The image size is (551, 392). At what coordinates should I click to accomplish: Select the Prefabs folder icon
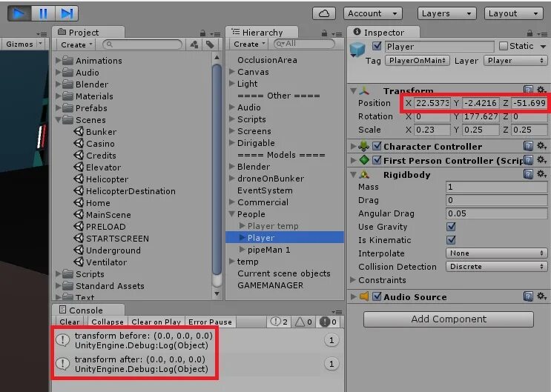pyautogui.click(x=67, y=108)
